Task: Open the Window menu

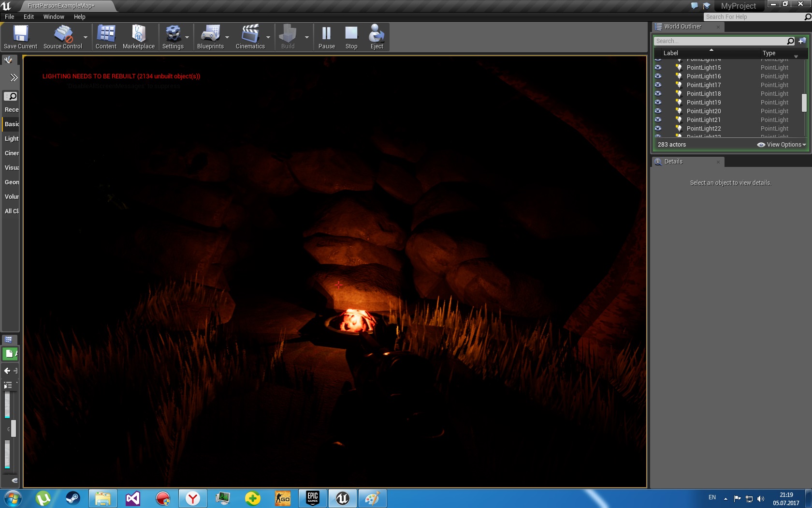Action: (x=54, y=17)
